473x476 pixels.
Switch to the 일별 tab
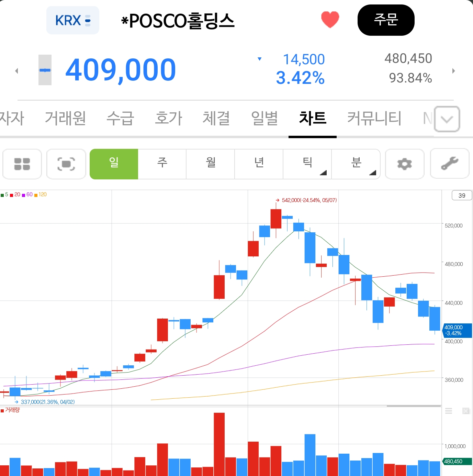click(x=264, y=118)
